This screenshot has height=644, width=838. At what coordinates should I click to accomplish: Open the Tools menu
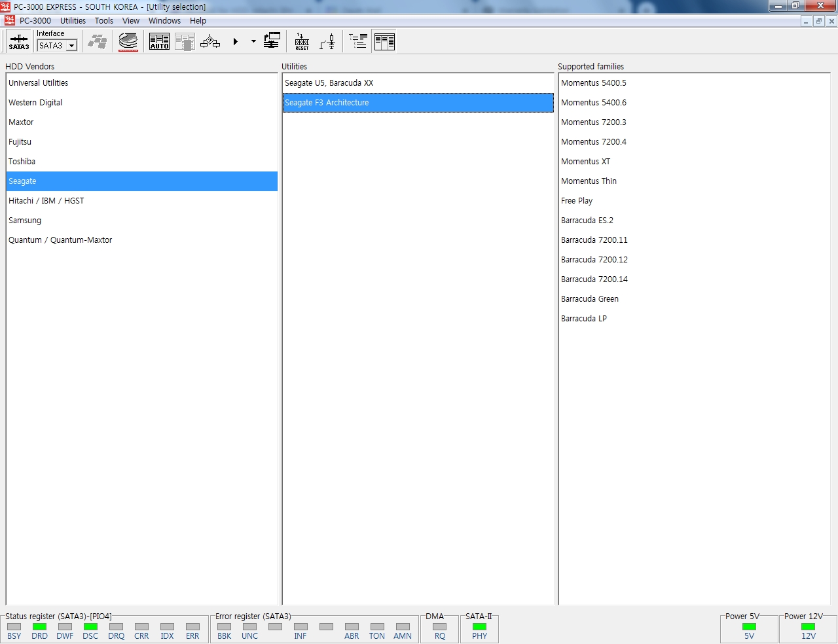104,21
